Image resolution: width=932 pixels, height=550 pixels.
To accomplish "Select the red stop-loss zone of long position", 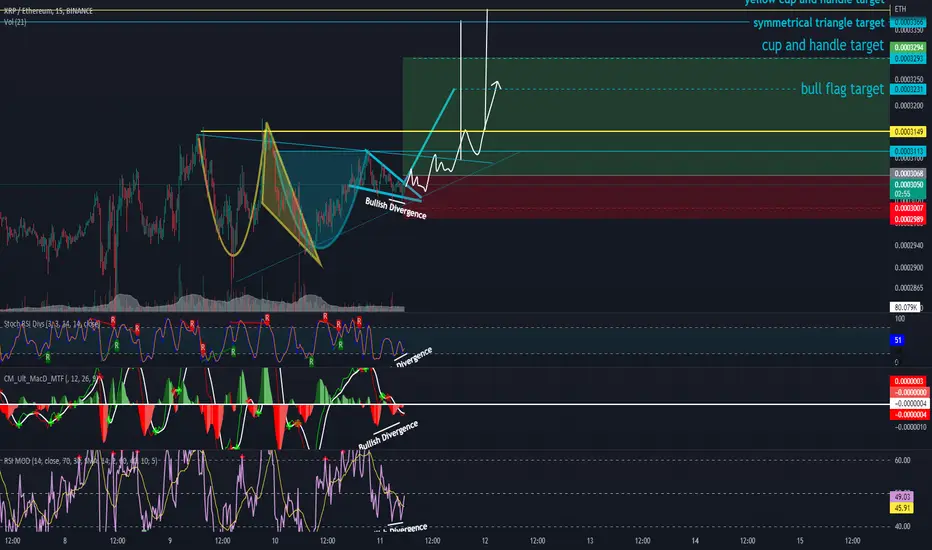I will pos(646,197).
